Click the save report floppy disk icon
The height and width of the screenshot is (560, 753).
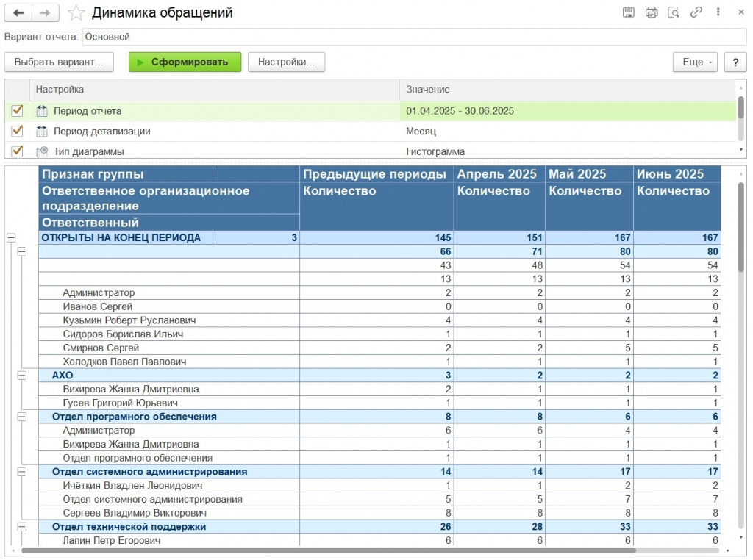point(629,12)
